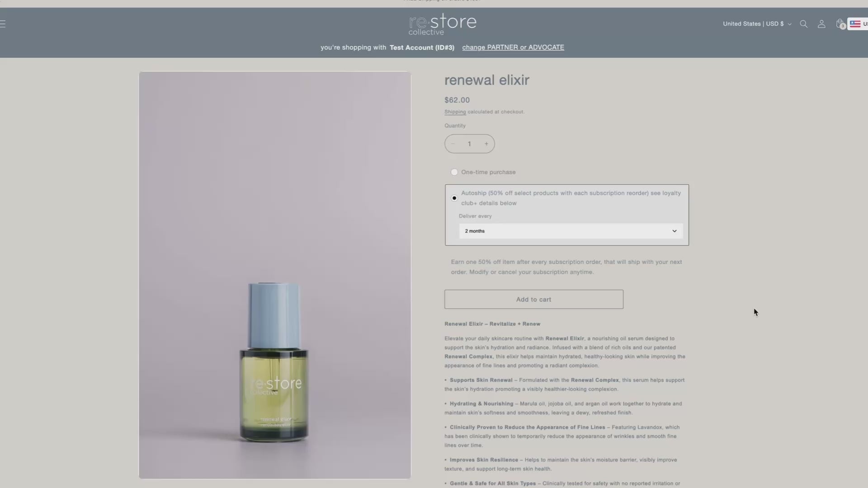This screenshot has height=488, width=868.
Task: Select the One-time purchase radio button
Action: [x=454, y=172]
